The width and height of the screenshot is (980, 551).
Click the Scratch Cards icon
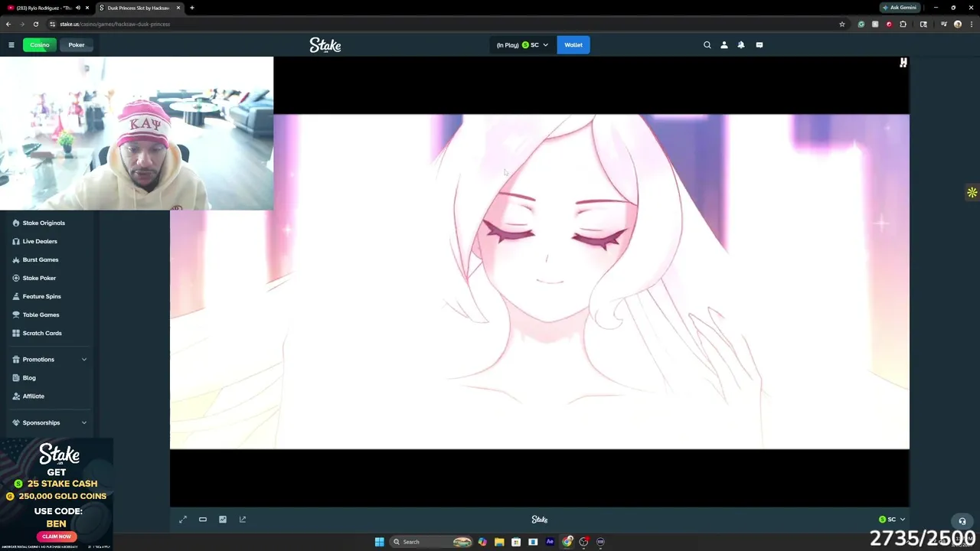pyautogui.click(x=16, y=333)
